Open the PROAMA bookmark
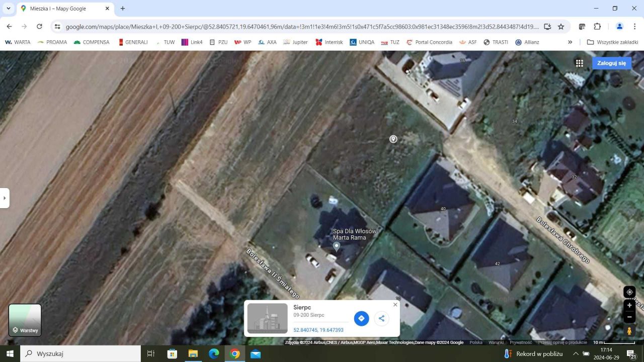The width and height of the screenshot is (644, 362). coord(52,42)
